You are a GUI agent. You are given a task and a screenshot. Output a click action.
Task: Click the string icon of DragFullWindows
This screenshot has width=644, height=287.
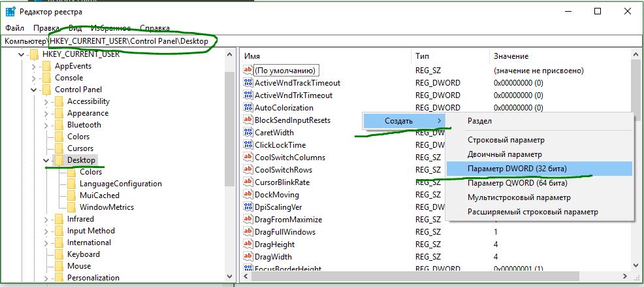point(248,232)
